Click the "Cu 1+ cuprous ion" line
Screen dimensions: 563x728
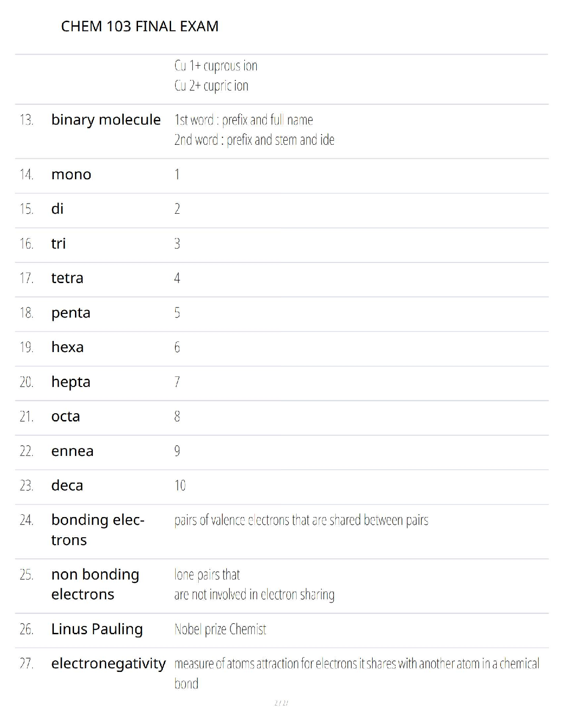(216, 66)
